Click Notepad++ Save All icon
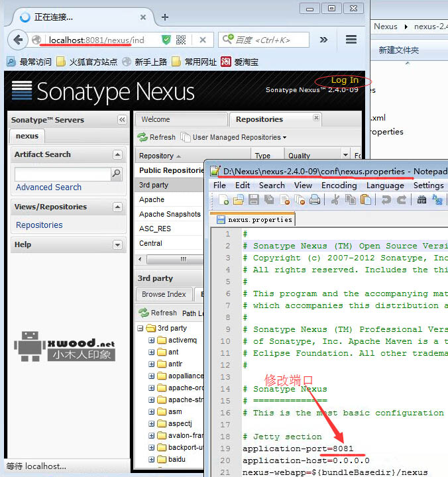Image resolution: width=448 pixels, height=477 pixels. coord(269,200)
